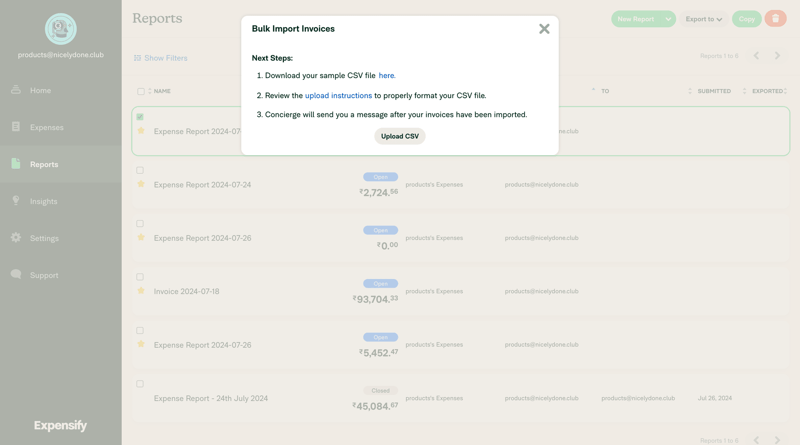Viewport: 800px width, 445px height.
Task: Click the Expensify logo
Action: click(60, 425)
